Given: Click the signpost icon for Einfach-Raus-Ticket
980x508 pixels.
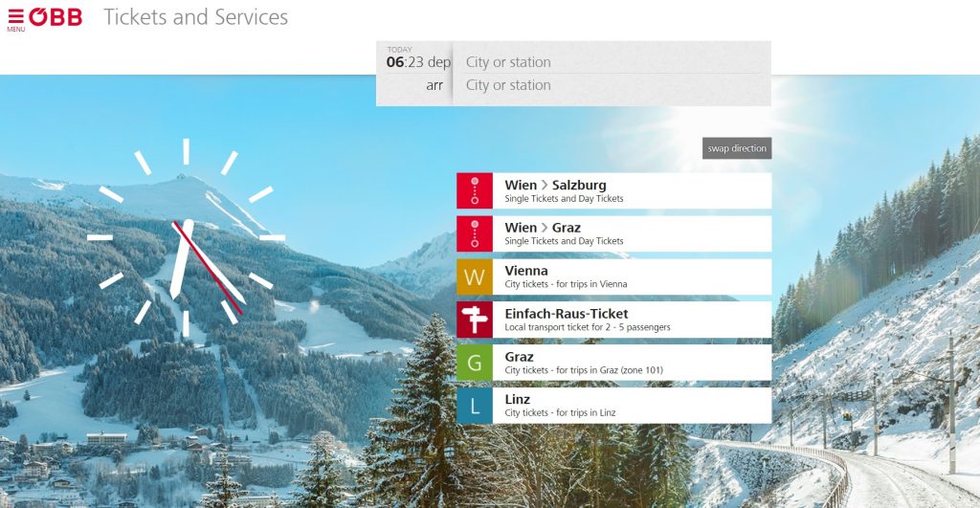Looking at the screenshot, I should point(475,320).
